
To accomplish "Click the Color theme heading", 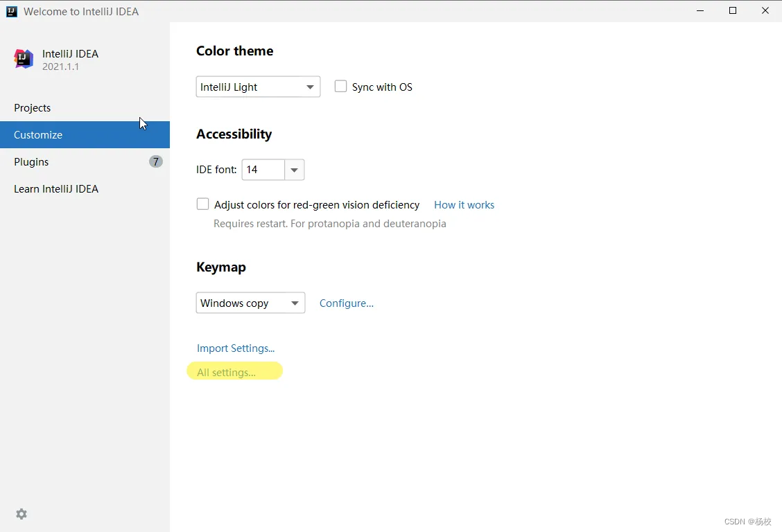I will click(234, 51).
